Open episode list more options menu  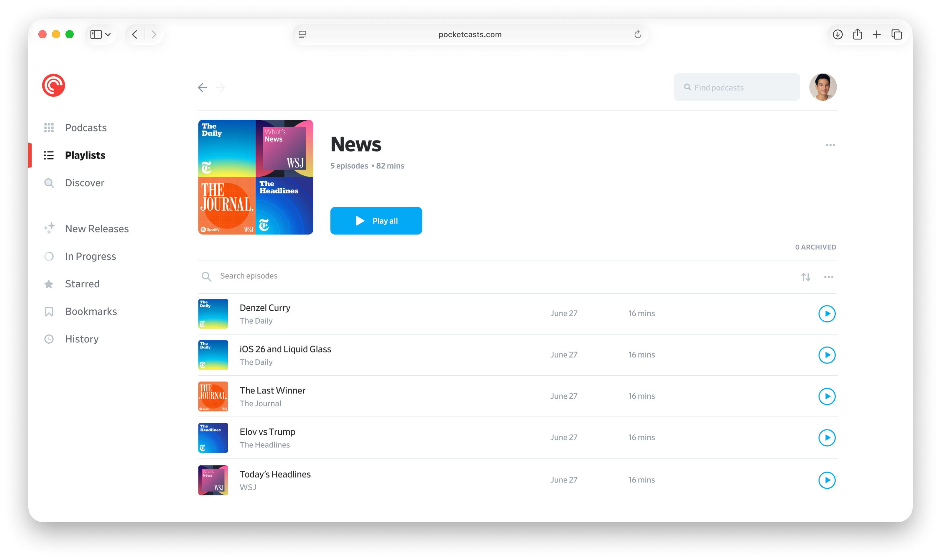(828, 277)
